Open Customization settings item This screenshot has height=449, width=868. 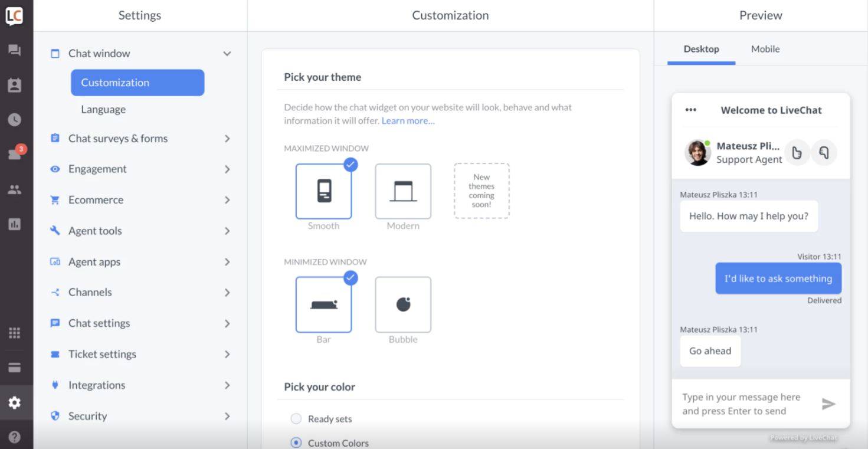point(137,83)
